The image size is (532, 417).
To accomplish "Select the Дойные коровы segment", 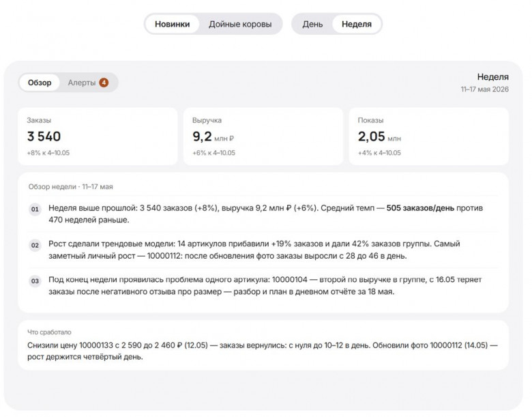I will tap(240, 24).
